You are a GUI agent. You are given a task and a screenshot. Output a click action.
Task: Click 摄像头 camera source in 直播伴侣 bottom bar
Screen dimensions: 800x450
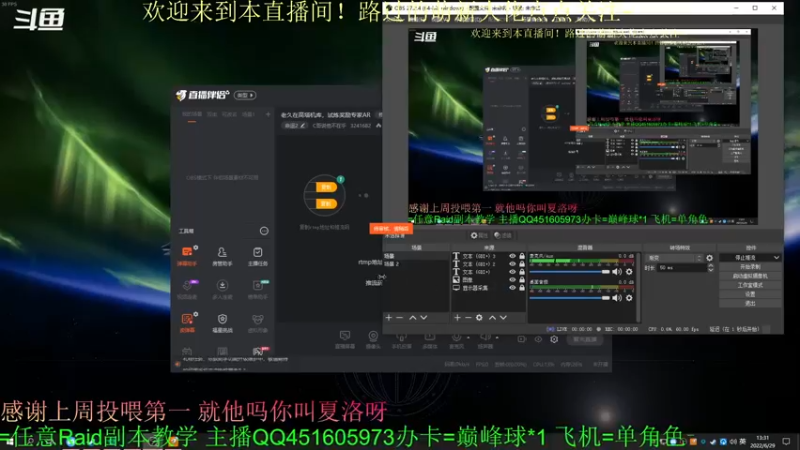[x=373, y=339]
